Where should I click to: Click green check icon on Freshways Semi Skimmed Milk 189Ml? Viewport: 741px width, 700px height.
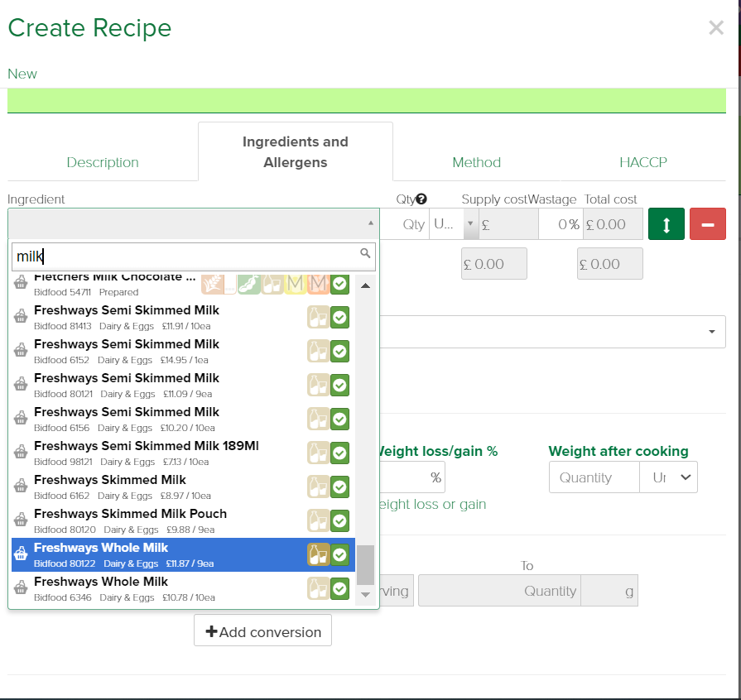coord(339,453)
